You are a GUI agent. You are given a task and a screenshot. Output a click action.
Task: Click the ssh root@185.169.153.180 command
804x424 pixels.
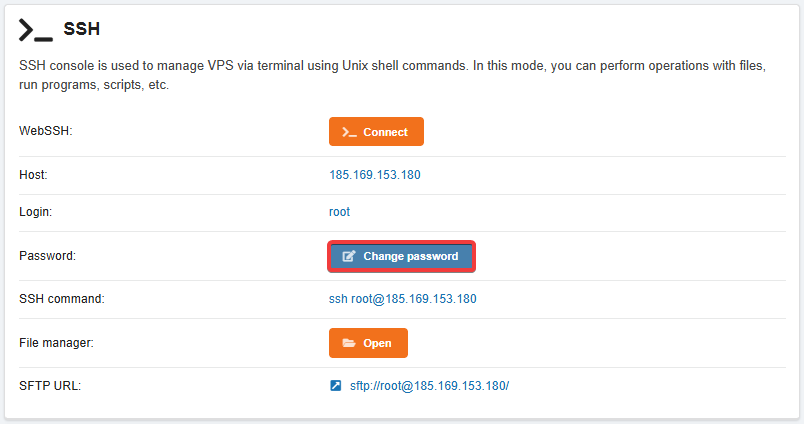tap(402, 299)
